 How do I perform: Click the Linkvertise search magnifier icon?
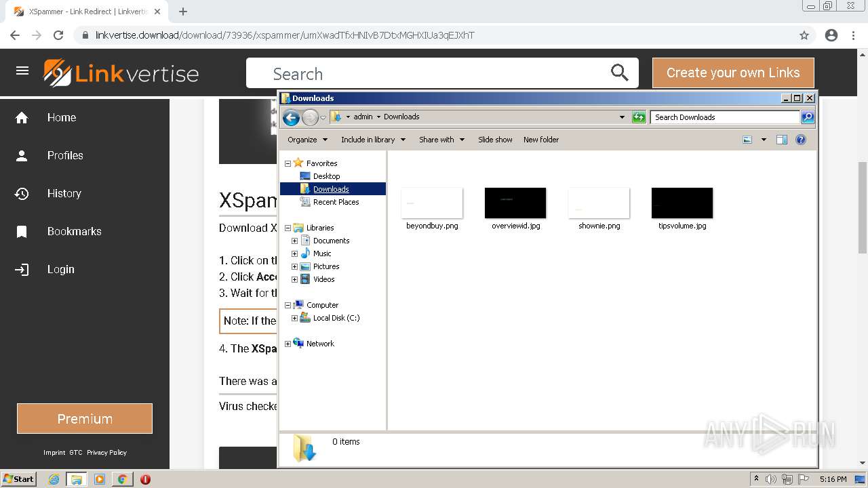point(619,73)
